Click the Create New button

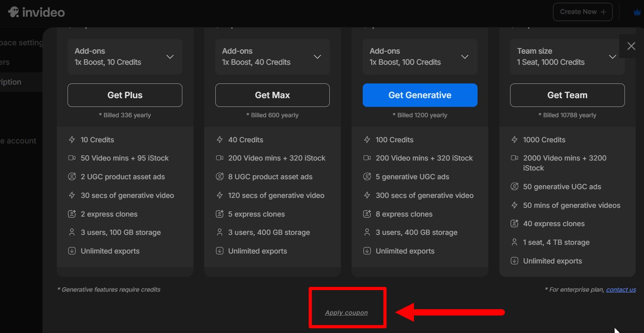(582, 12)
